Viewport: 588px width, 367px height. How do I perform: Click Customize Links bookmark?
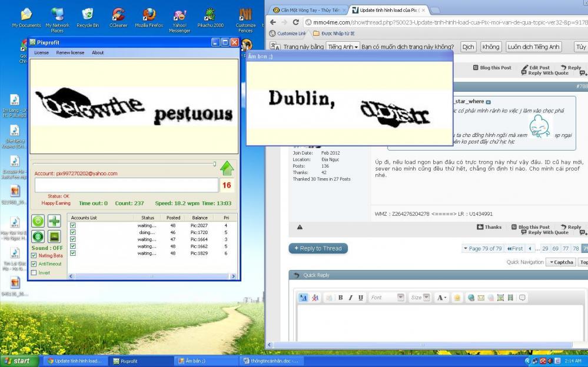[x=288, y=34]
